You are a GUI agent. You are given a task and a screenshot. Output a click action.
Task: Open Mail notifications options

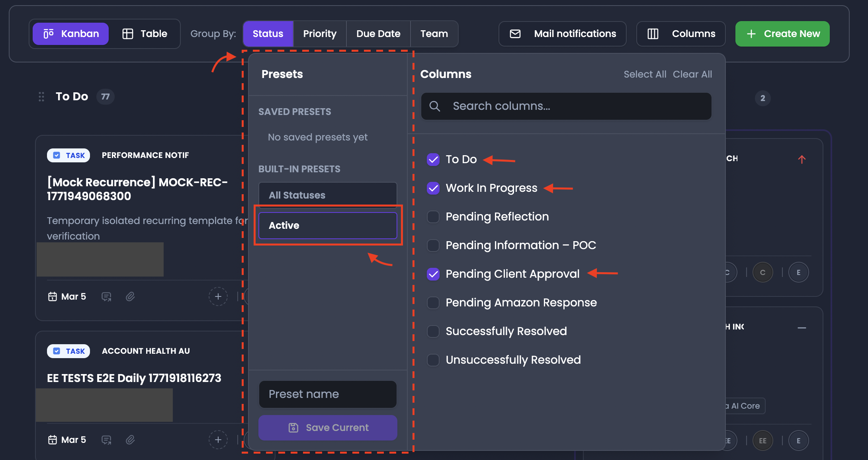(563, 34)
